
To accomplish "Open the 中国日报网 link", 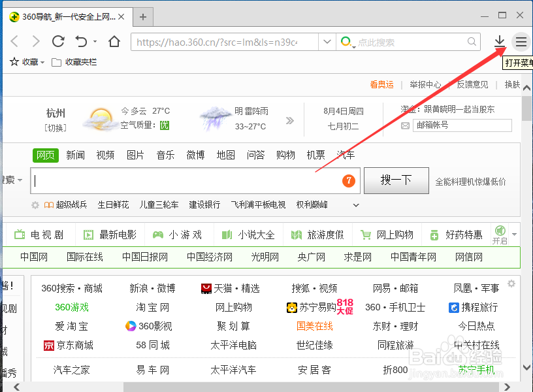I will point(145,257).
